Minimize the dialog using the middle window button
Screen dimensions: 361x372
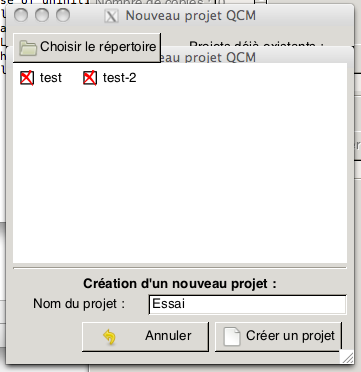[x=42, y=15]
